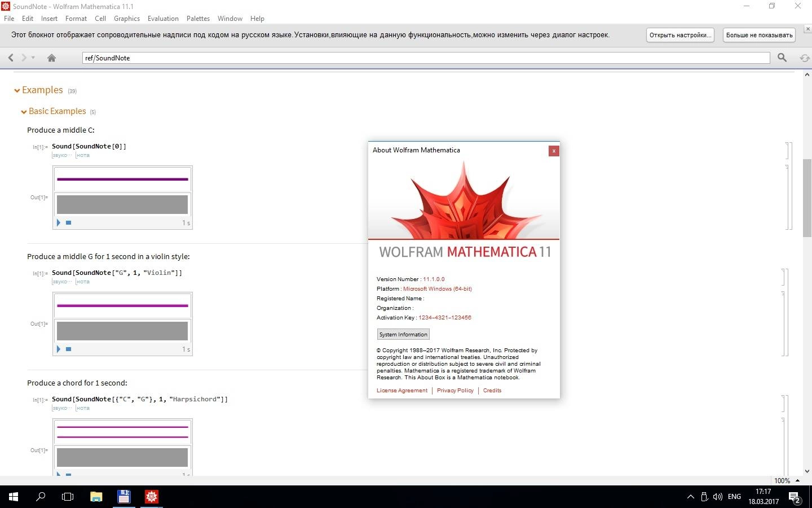Image resolution: width=812 pixels, height=508 pixels.
Task: Click the ENG language indicator
Action: point(734,497)
